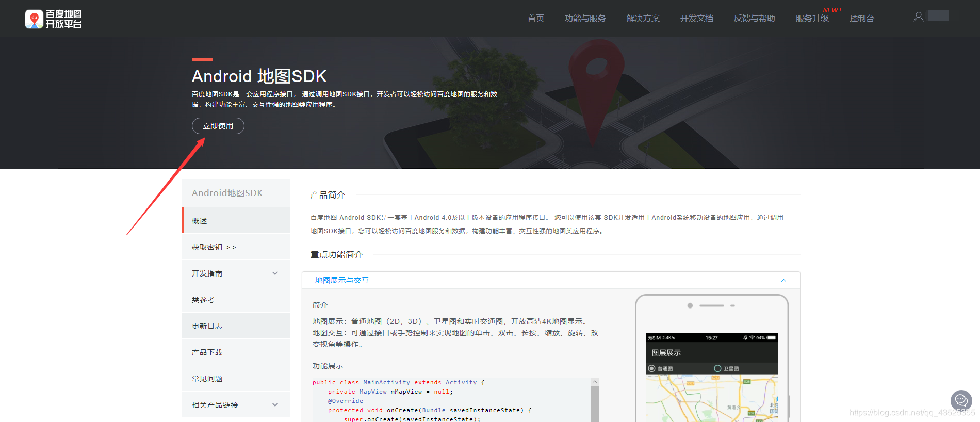Select the 普通图 radio button

[x=651, y=368]
